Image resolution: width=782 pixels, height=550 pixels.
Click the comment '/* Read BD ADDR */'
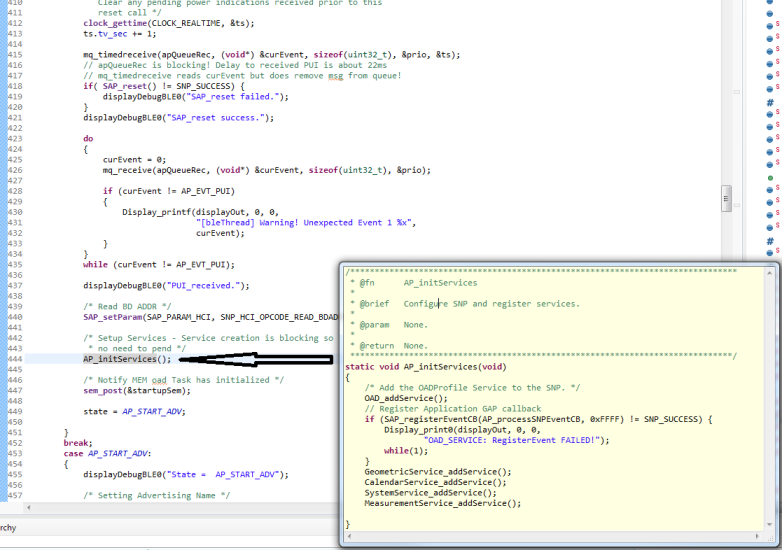click(x=127, y=307)
